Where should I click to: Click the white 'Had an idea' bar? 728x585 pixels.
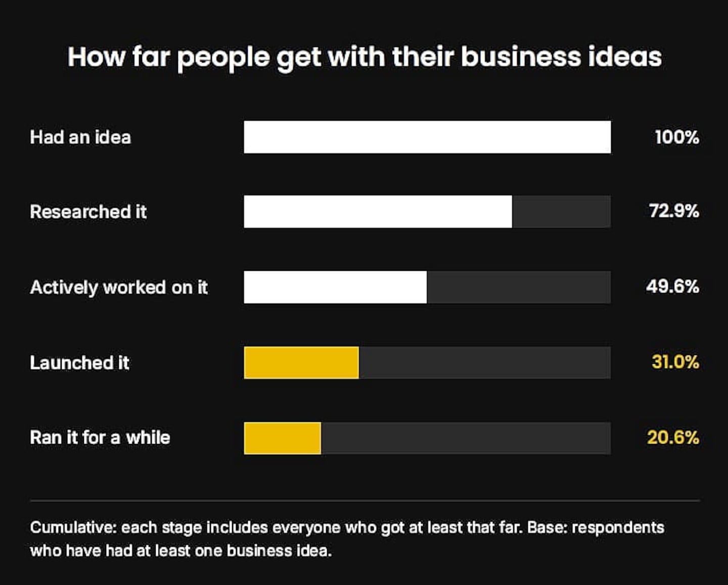click(x=427, y=137)
